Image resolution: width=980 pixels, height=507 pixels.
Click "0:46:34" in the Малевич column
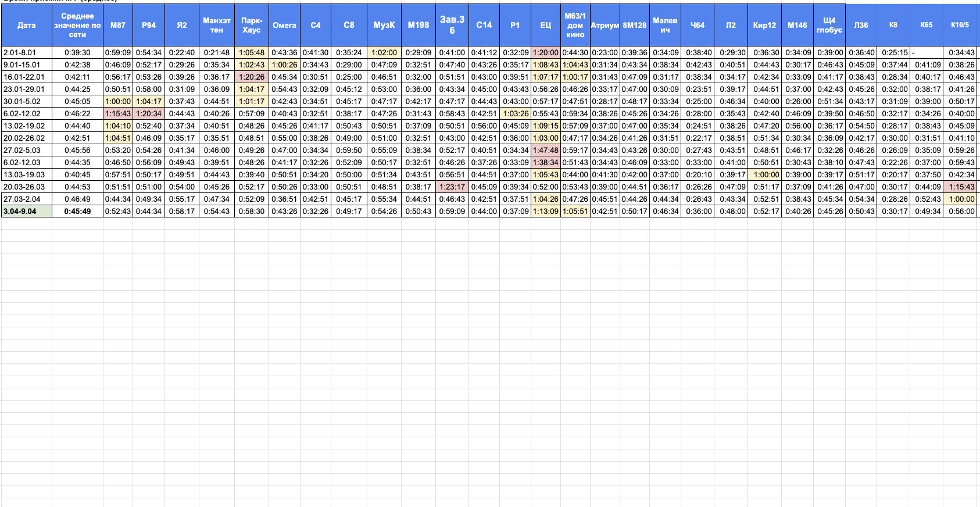click(666, 211)
